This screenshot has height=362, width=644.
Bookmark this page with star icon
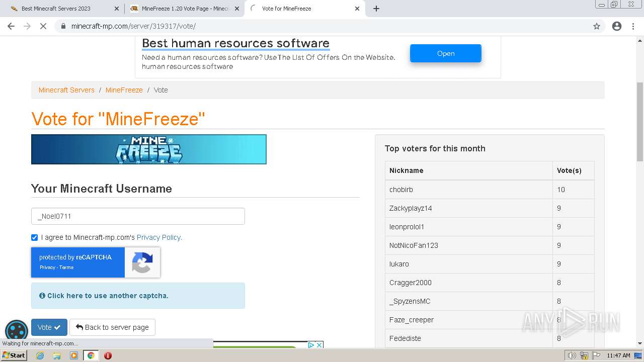(x=597, y=26)
